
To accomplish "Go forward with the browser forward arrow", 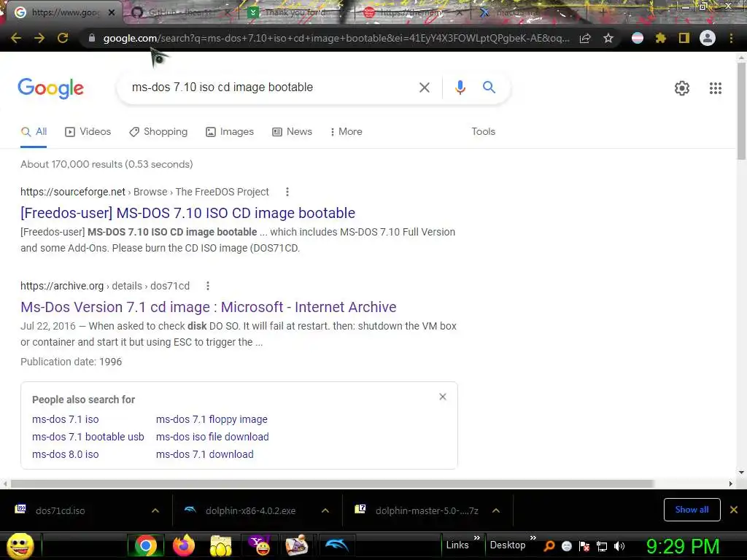I will [x=39, y=38].
